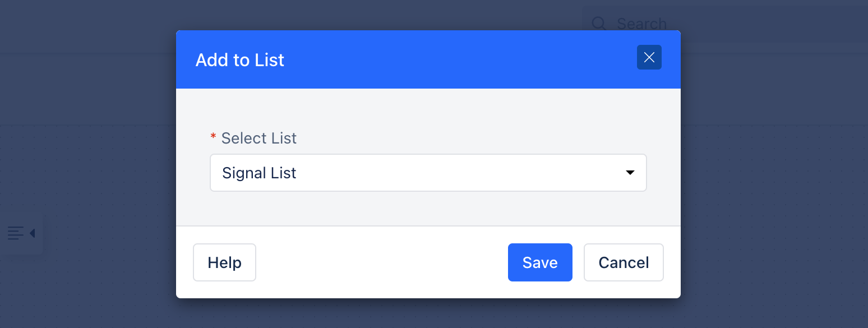
Task: Click the Add to List title
Action: click(239, 60)
